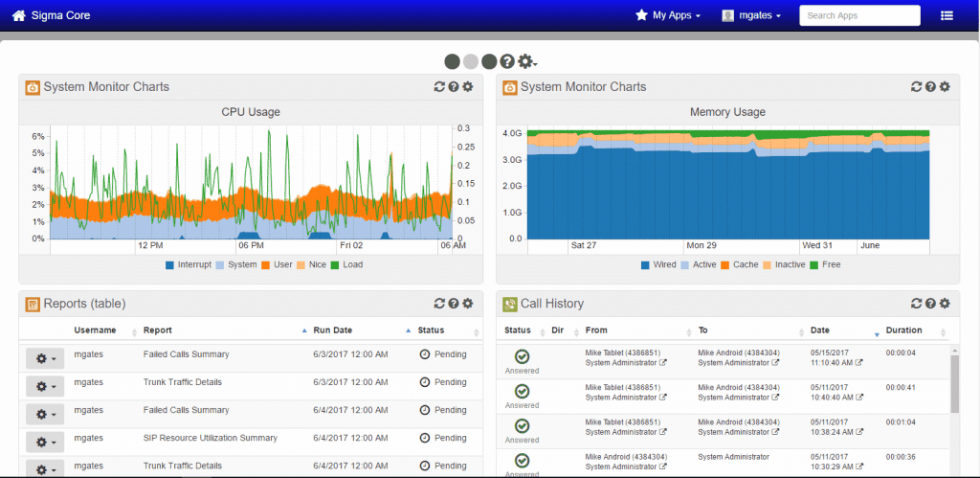
Task: Click the SIP Resource Utilization Summary report name
Action: (210, 438)
